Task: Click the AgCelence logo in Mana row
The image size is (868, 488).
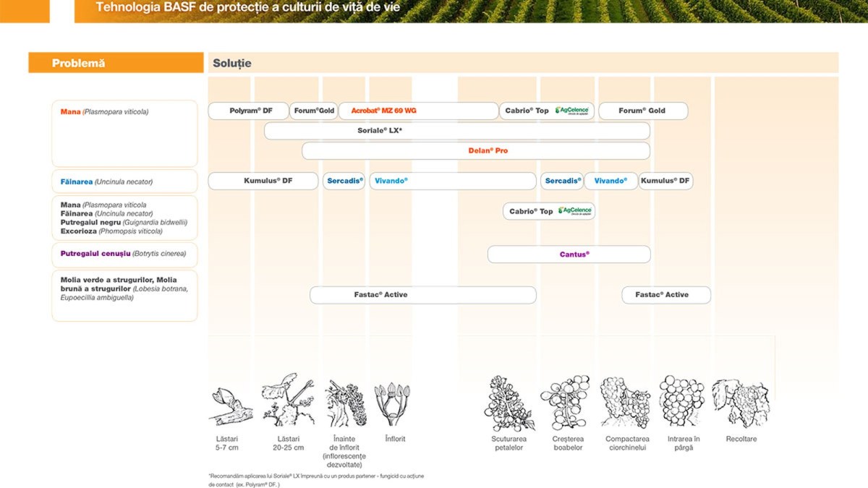Action: click(x=574, y=111)
